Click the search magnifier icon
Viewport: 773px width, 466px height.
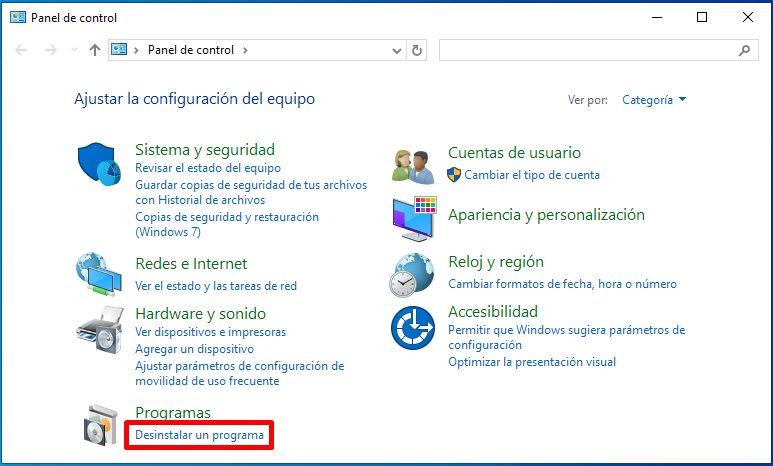click(744, 50)
